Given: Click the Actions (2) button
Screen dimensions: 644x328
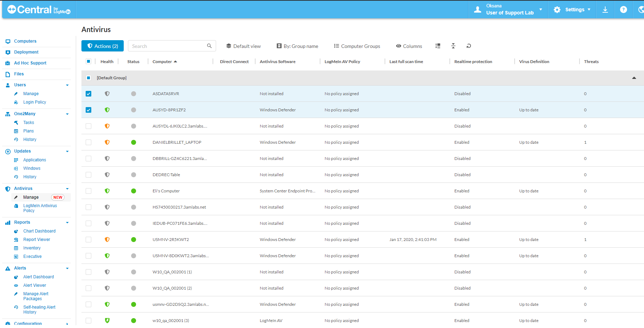Looking at the screenshot, I should point(103,46).
